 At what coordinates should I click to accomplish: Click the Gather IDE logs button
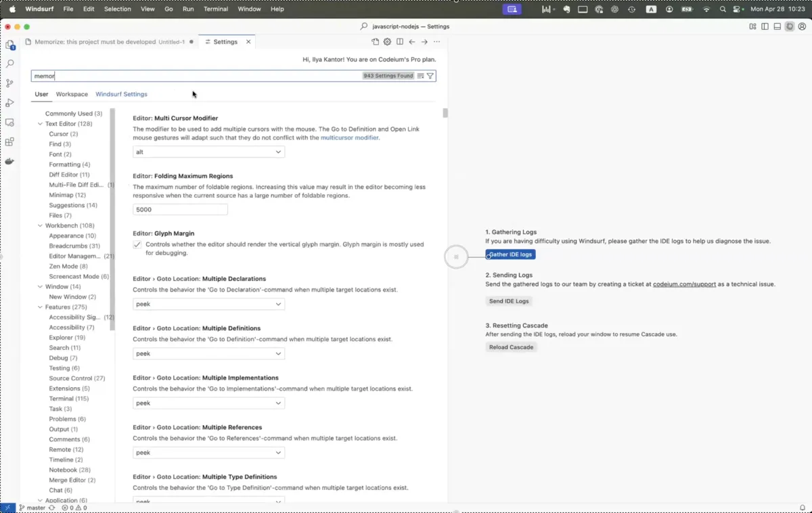pos(510,254)
